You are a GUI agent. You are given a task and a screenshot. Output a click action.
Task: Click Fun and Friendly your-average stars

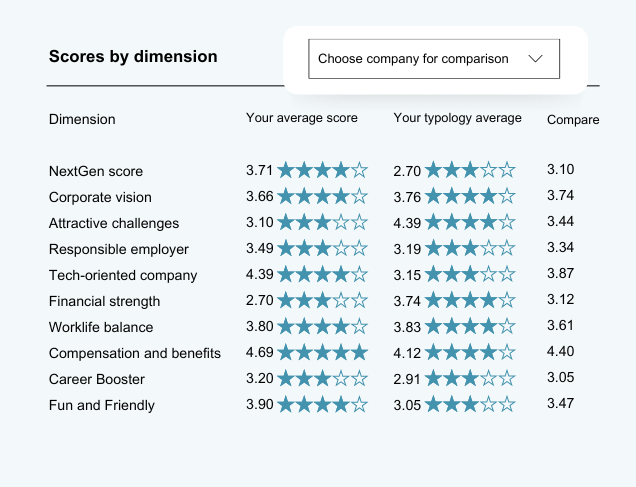[x=322, y=404]
